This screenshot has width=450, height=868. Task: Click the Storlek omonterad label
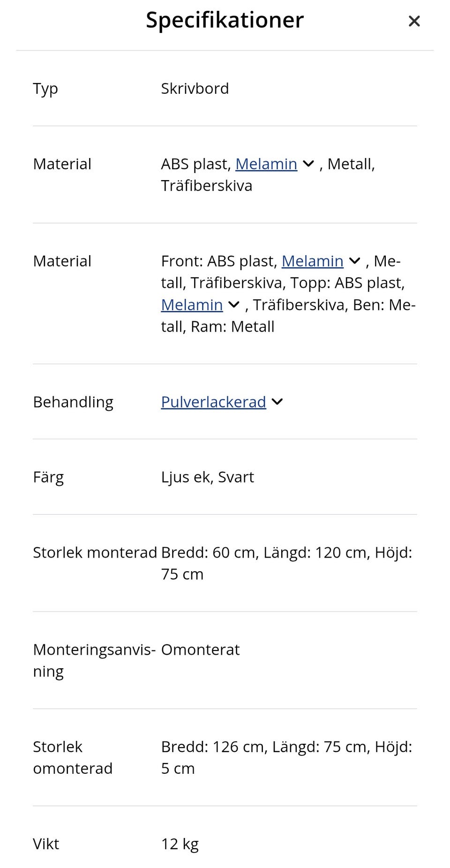tap(73, 758)
